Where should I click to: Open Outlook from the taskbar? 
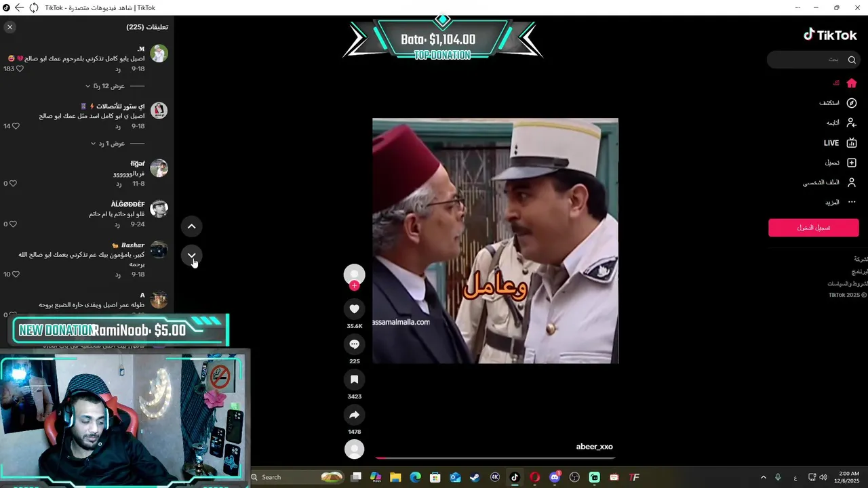(455, 477)
